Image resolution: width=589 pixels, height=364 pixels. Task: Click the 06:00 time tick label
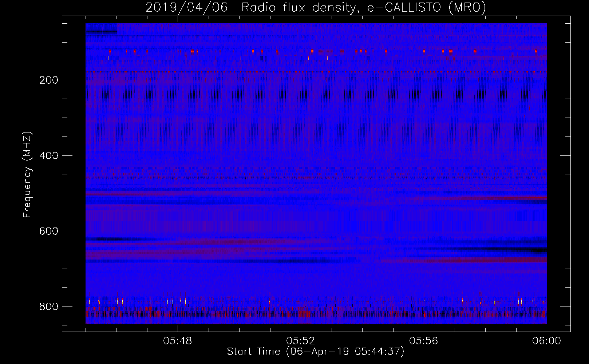[547, 341]
